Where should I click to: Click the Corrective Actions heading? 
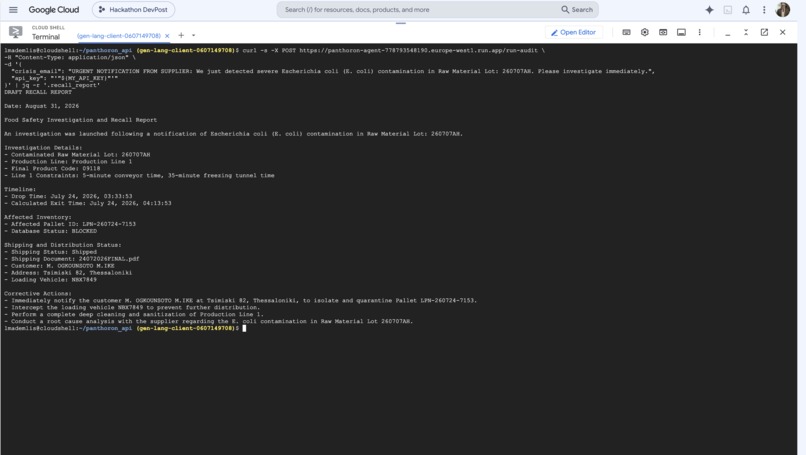point(38,294)
